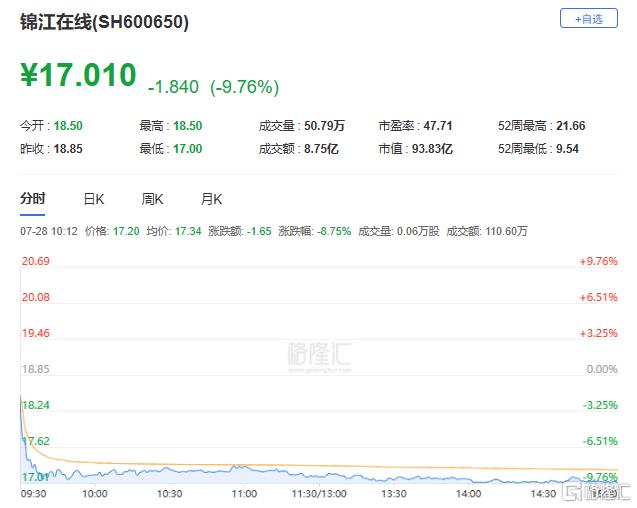The image size is (637, 508).
Task: Click the -6.51% right-axis label
Action: (x=600, y=441)
